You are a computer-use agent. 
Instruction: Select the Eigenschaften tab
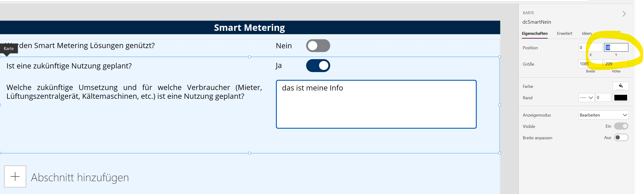[x=535, y=33]
